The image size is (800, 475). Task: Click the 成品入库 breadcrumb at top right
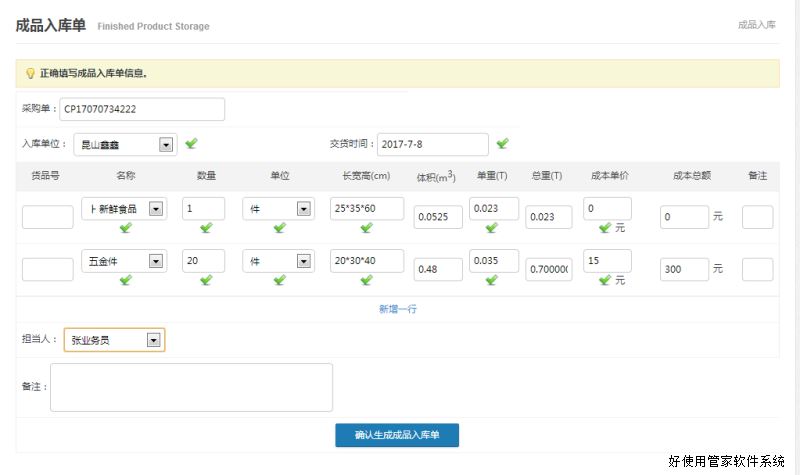(x=756, y=25)
